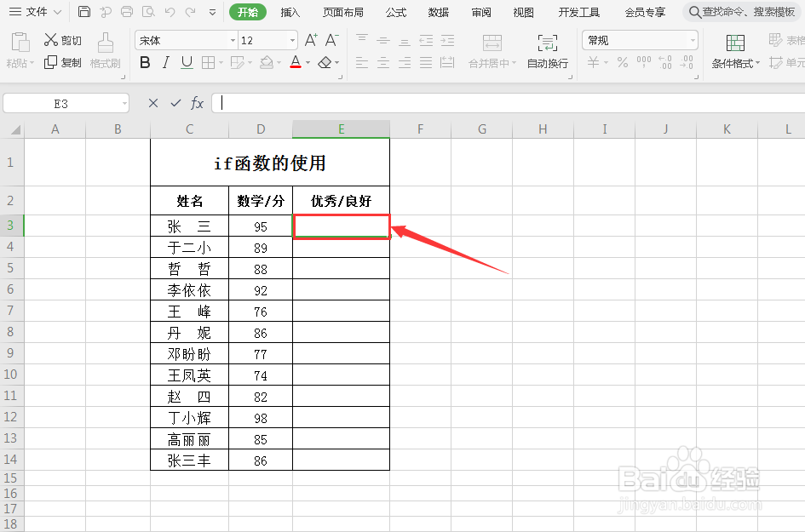Open the conditional formatting (条件格式) tool
Viewport: 805px width, 532px height.
(x=733, y=51)
